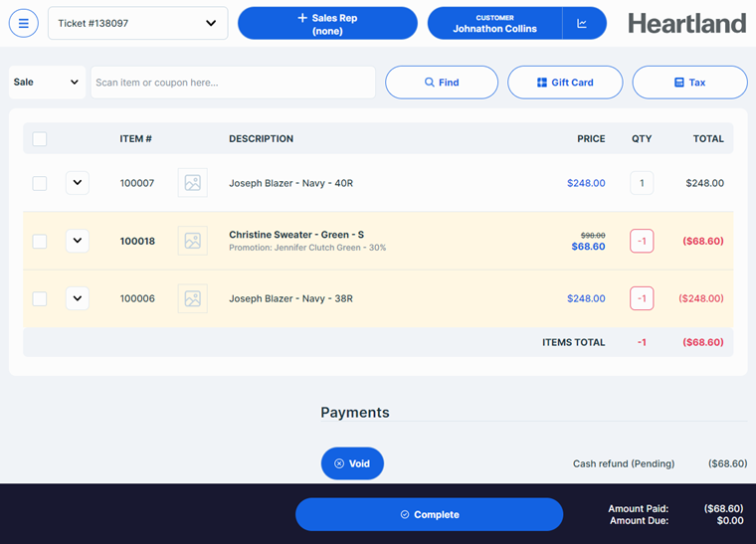The height and width of the screenshot is (544, 756).
Task: Click the Complete transaction button
Action: click(429, 514)
